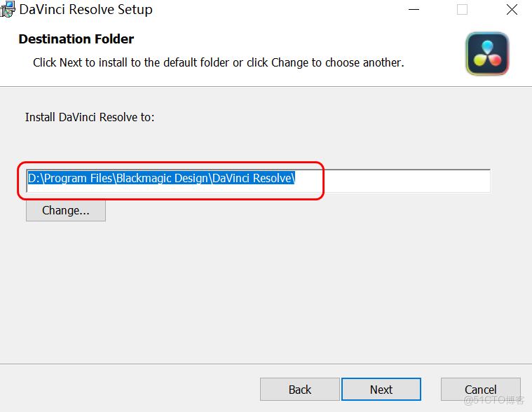Click the greyed-out maximize window button

coord(462,10)
